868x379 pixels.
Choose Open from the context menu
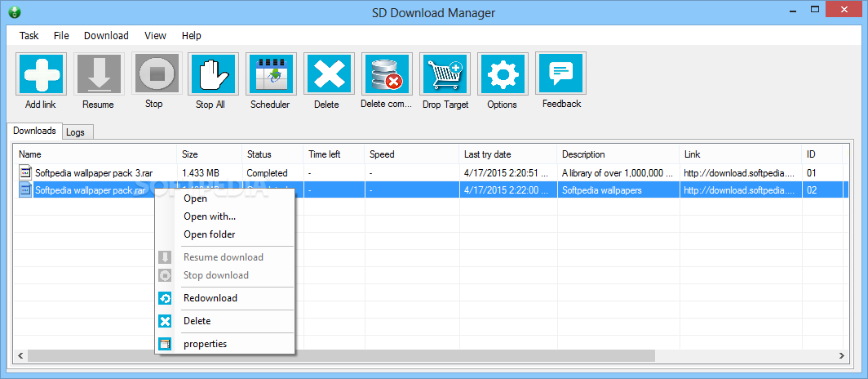point(196,198)
